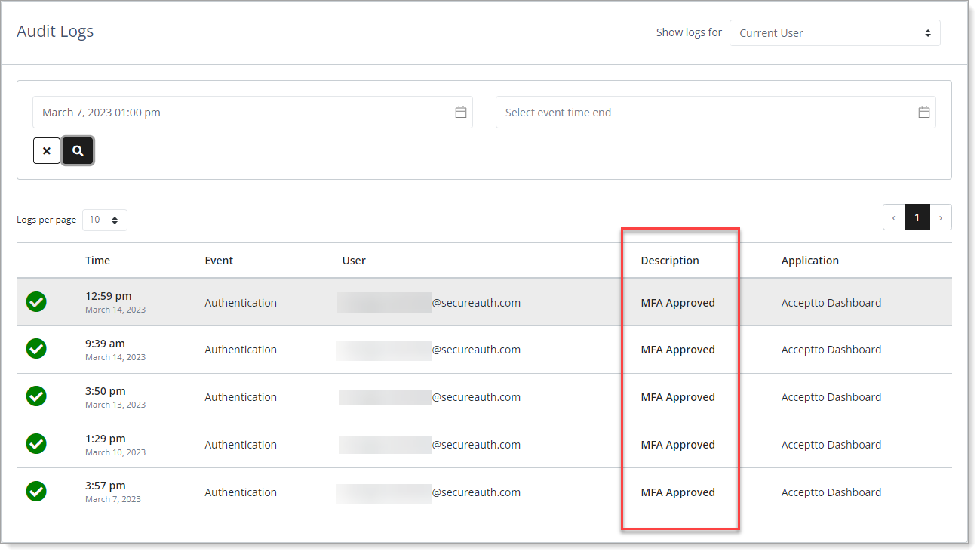Click Authentication in the 3:57 pm row

pyautogui.click(x=241, y=492)
